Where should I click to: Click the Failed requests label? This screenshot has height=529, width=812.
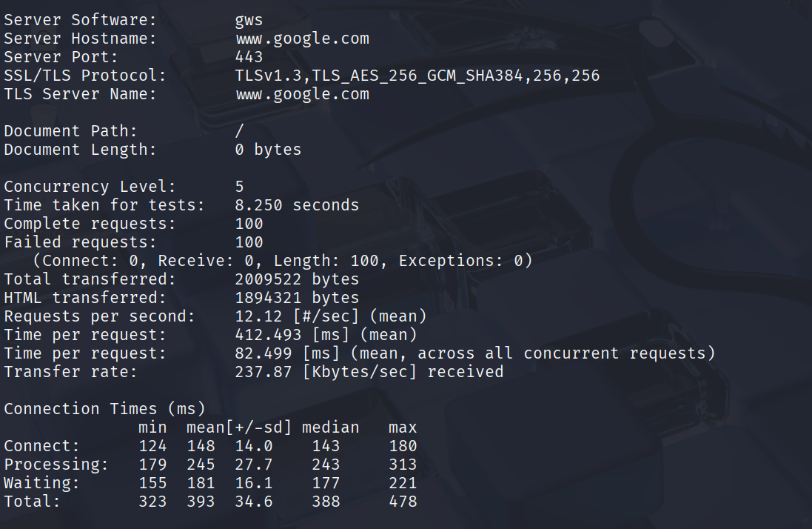[x=80, y=242]
